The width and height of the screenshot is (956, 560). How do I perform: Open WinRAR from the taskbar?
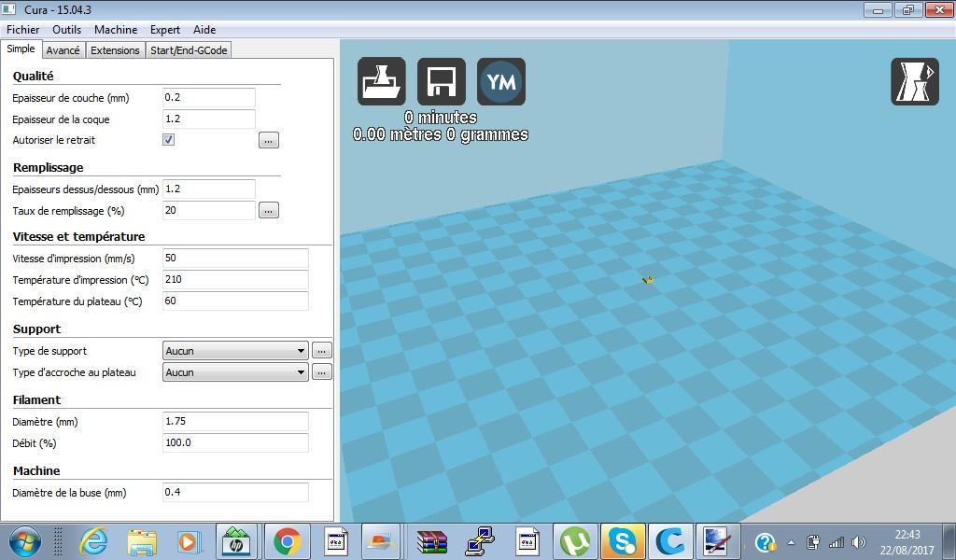[431, 541]
